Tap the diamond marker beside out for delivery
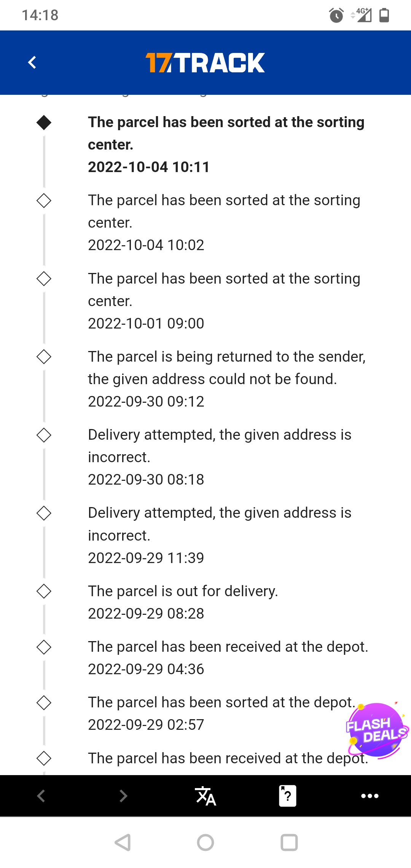Image resolution: width=411 pixels, height=868 pixels. (x=44, y=591)
